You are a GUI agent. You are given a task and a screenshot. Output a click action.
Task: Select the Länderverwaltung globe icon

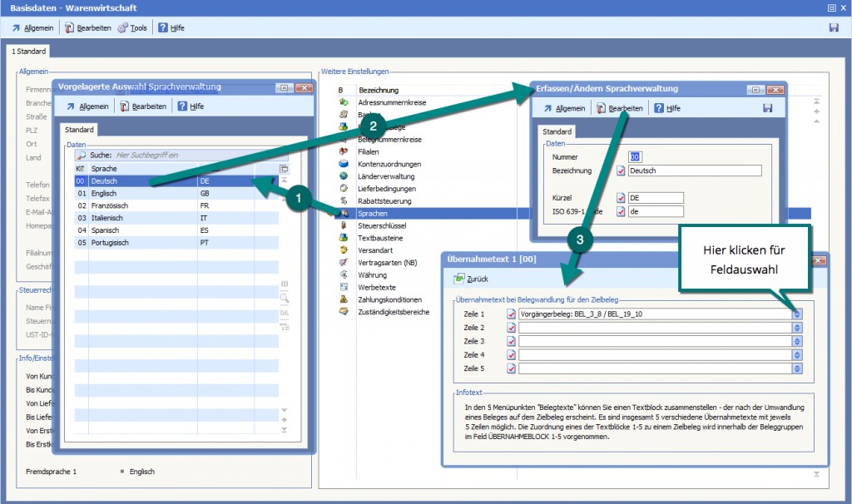(x=343, y=176)
